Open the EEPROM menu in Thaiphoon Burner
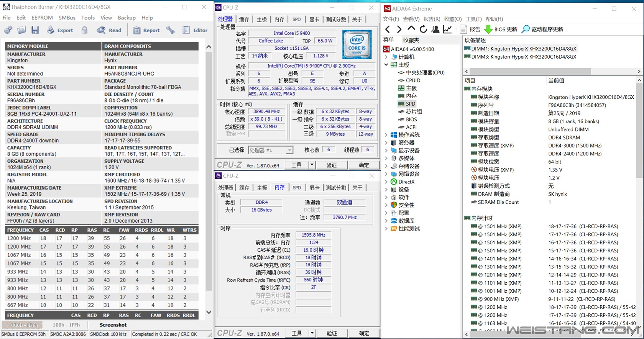 [x=42, y=18]
